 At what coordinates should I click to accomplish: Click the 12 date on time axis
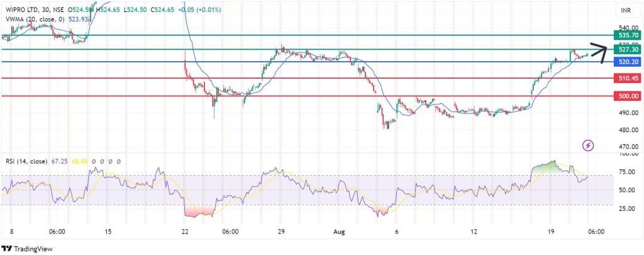(x=474, y=232)
